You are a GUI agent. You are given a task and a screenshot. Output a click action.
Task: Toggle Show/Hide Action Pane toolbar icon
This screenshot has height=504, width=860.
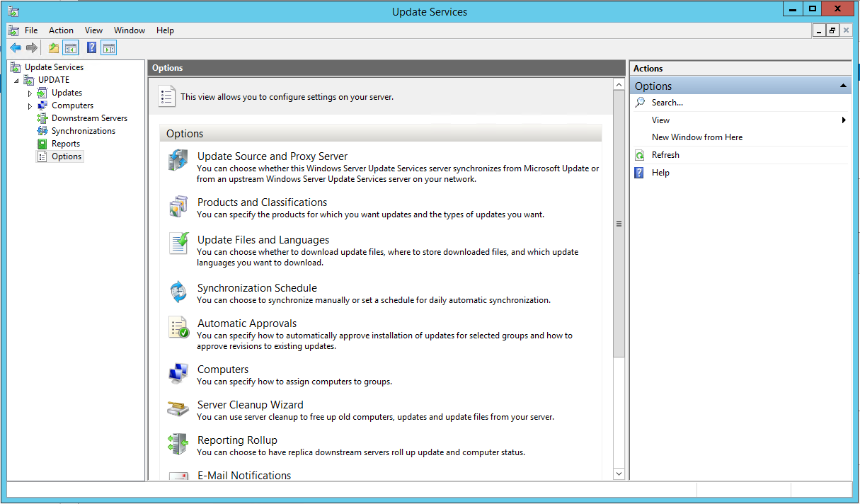(x=108, y=48)
